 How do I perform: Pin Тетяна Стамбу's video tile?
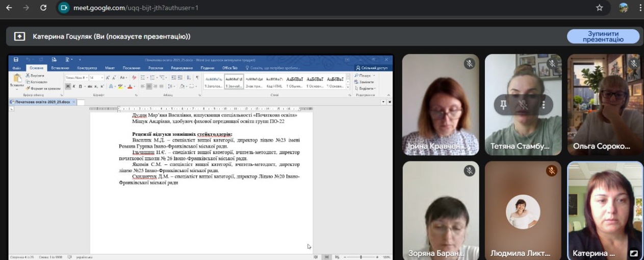(x=504, y=105)
